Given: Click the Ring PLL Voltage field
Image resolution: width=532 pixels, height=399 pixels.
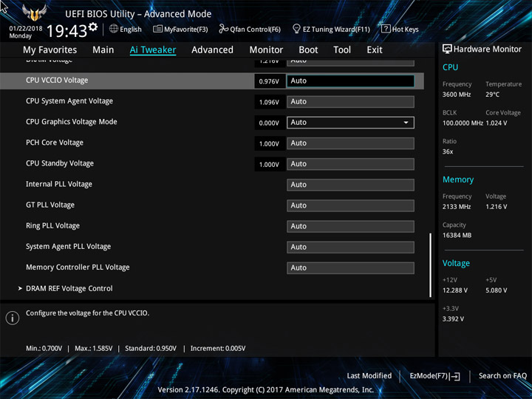Looking at the screenshot, I should tap(350, 226).
